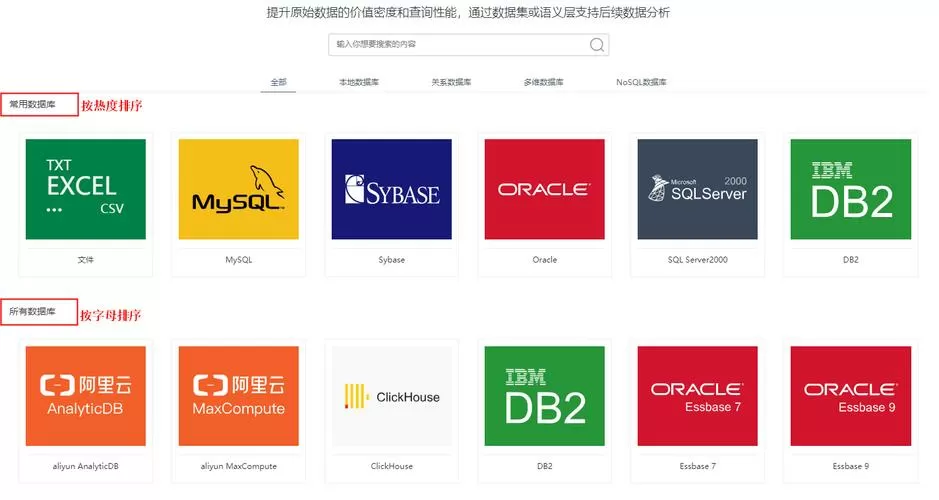Viewport: 939px width, 500px height.
Task: Click the search magnifier icon
Action: [596, 45]
